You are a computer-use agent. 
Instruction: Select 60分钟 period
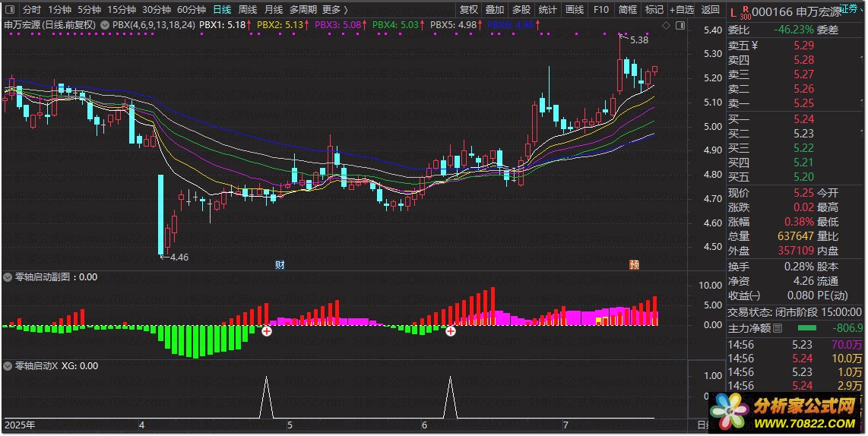point(192,9)
